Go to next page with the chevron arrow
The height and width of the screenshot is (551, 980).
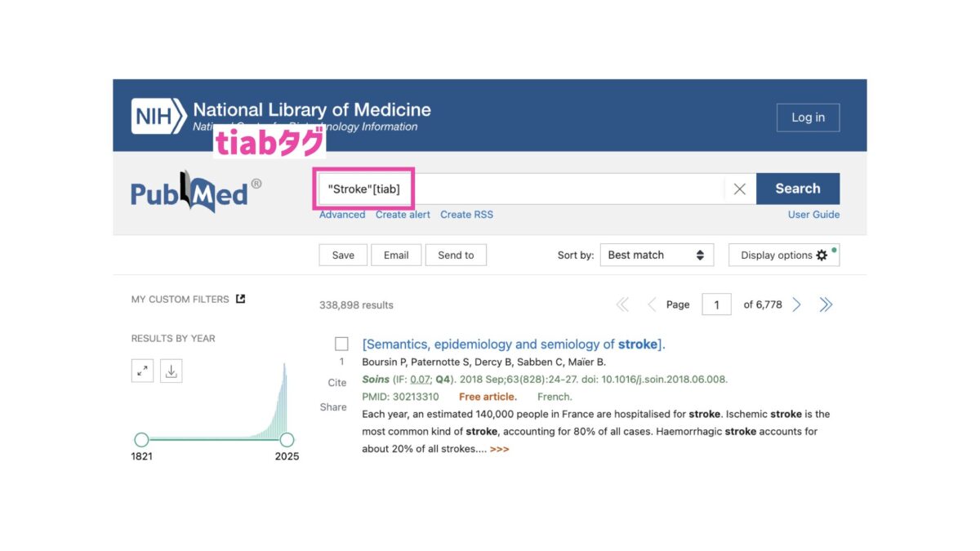796,304
